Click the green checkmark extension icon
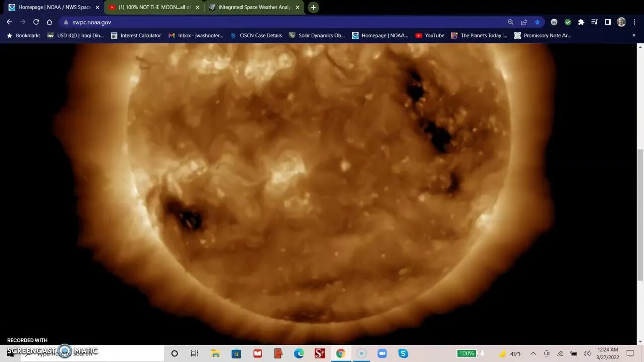This screenshot has height=362, width=644. [568, 22]
